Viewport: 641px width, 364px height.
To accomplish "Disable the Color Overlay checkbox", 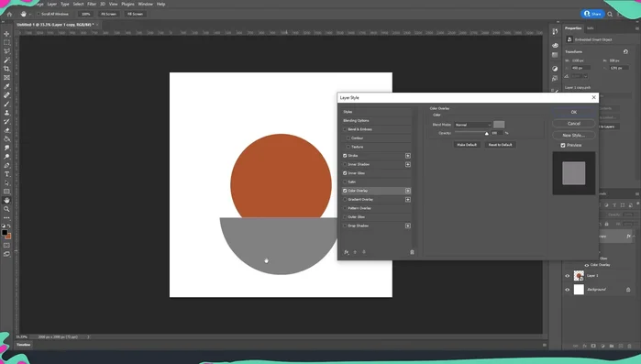I will tap(345, 191).
